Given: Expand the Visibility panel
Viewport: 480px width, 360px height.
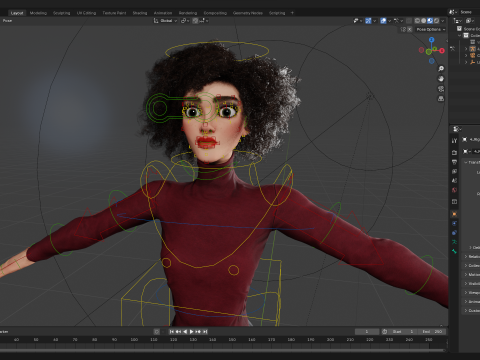Looking at the screenshot, I should click(466, 283).
